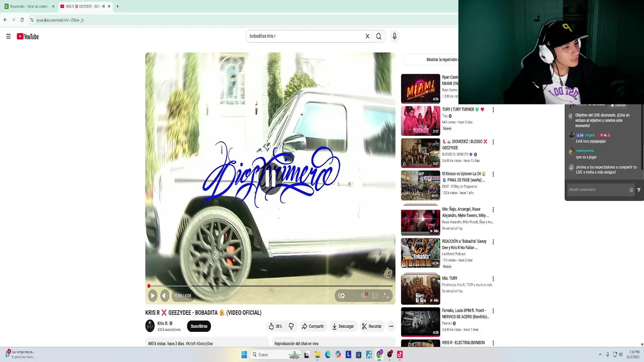The width and height of the screenshot is (644, 362).
Task: Send the live comment with arrow icon
Action: tap(639, 190)
